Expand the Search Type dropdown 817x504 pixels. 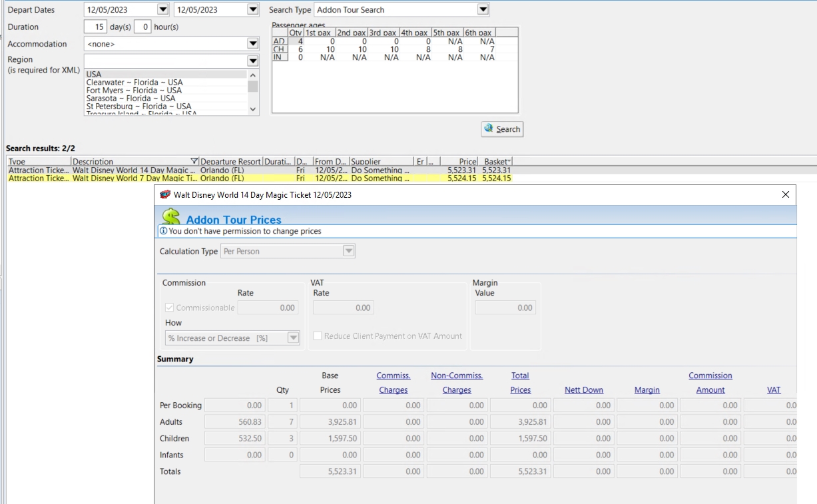click(483, 10)
